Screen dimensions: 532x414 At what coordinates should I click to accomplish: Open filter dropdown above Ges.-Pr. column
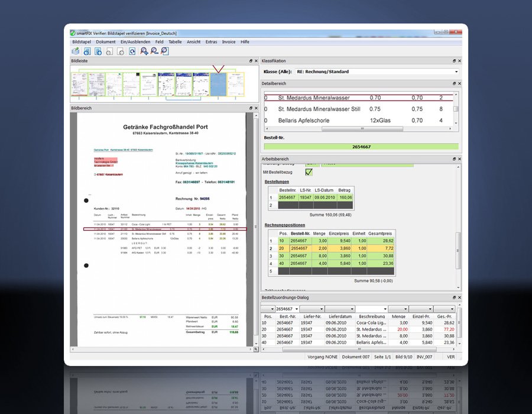pyautogui.click(x=452, y=309)
